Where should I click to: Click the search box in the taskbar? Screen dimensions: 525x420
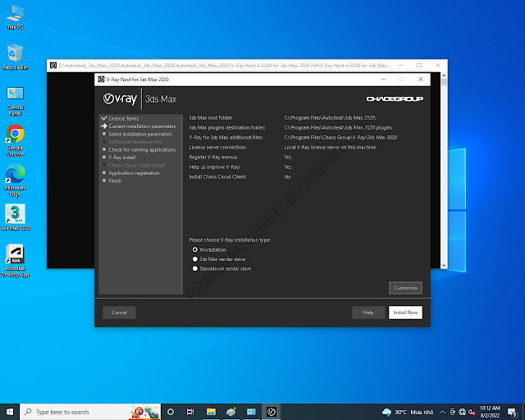(90, 412)
